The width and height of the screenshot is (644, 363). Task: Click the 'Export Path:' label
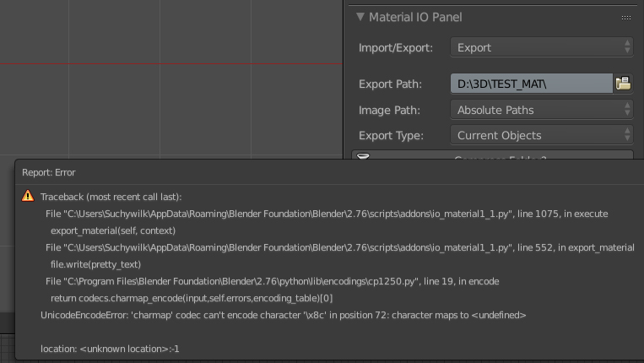point(390,84)
